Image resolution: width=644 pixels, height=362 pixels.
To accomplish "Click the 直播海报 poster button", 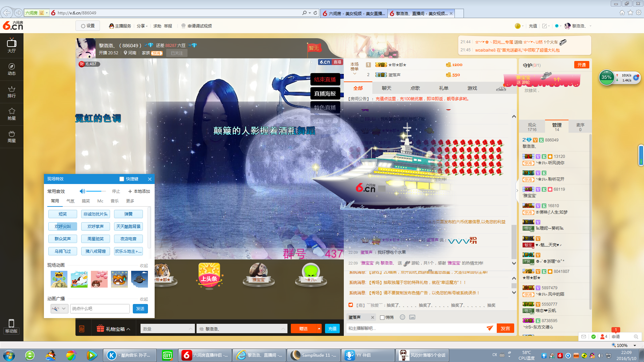I will point(325,94).
